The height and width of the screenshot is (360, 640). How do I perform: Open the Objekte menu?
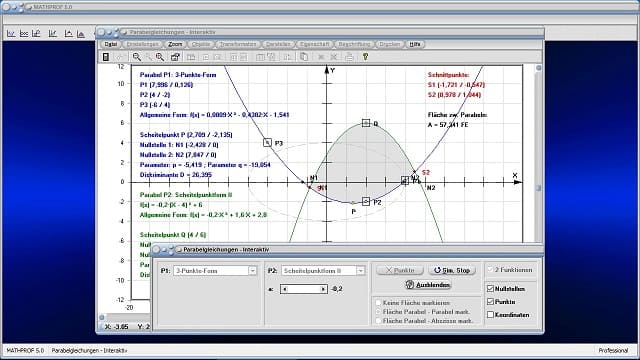201,44
